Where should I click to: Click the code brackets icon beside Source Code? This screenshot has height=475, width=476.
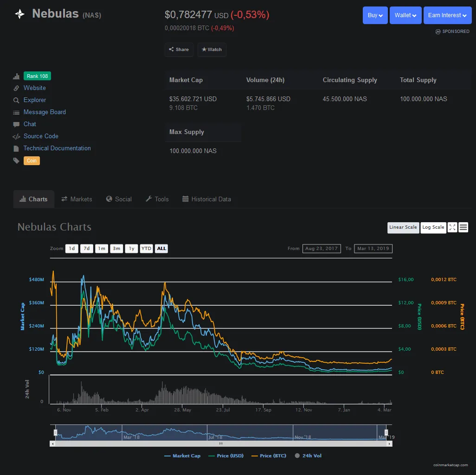point(16,136)
